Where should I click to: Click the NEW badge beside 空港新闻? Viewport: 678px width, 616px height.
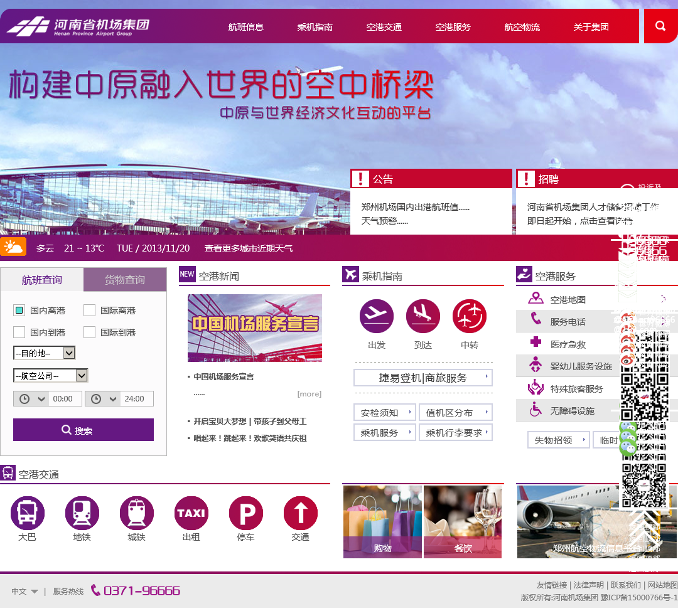point(187,274)
